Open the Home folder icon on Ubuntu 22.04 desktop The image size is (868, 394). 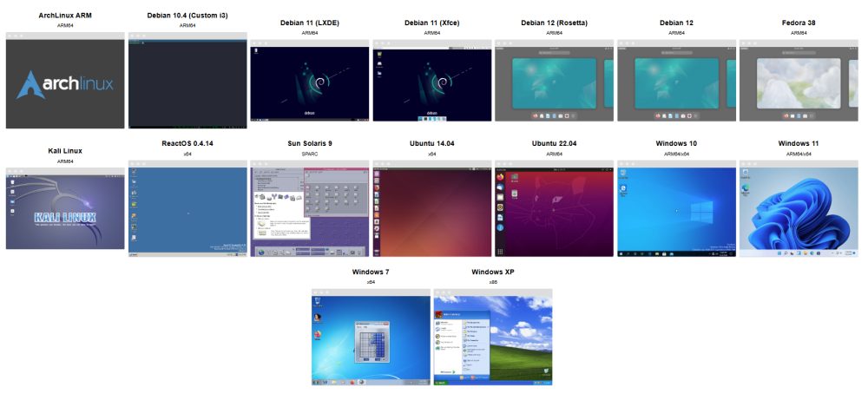[515, 176]
